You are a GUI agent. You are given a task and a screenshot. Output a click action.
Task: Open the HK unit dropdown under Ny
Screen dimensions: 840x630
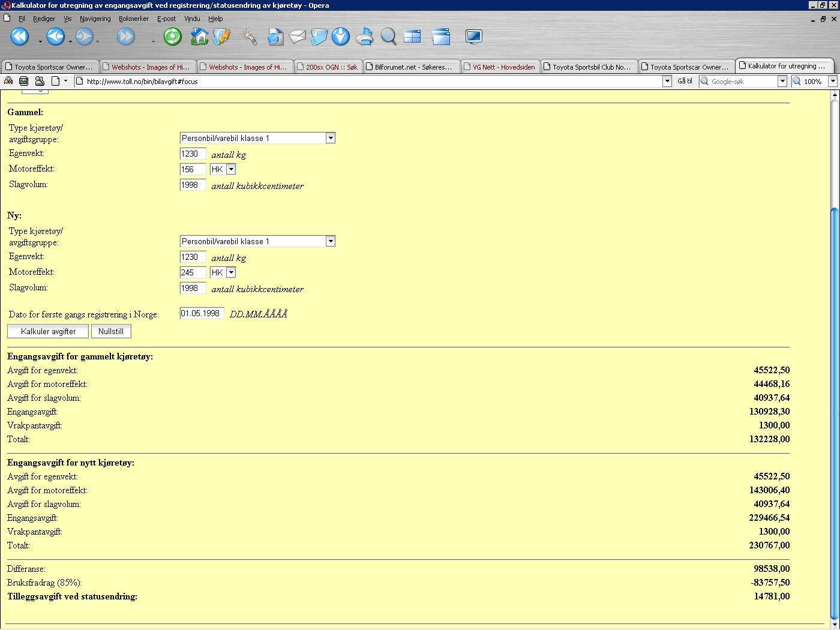tap(230, 272)
